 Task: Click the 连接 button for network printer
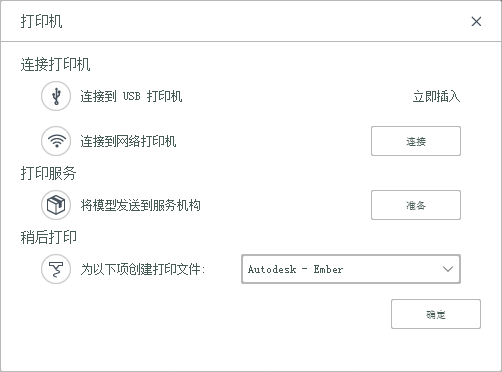416,141
